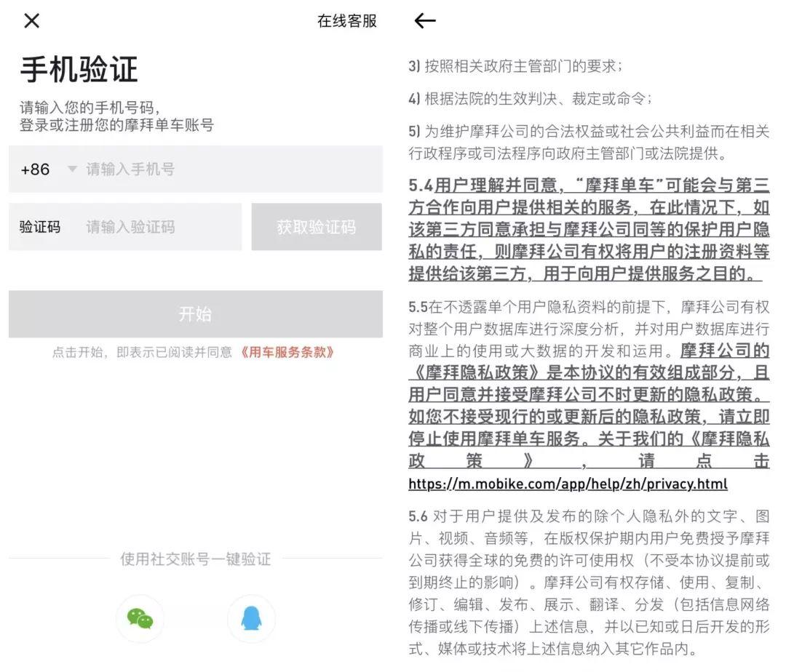Sign in with the QQ penguin icon
Screen dimensions: 786x672
click(x=251, y=618)
